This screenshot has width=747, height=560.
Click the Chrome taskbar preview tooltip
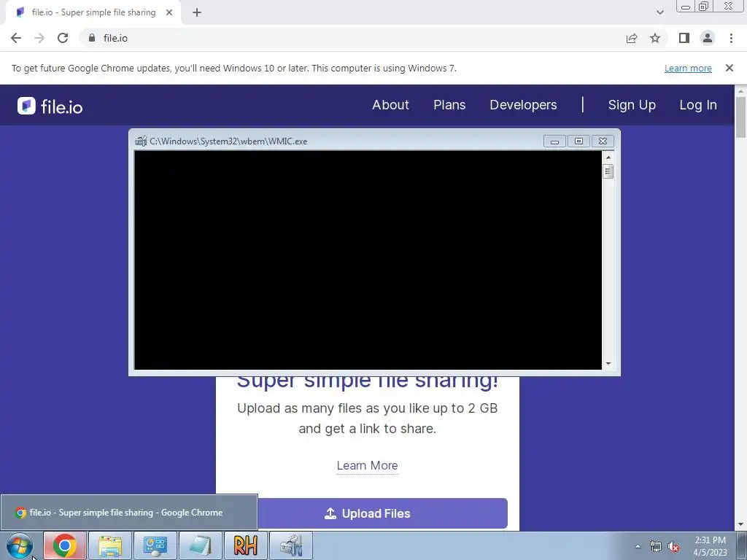pyautogui.click(x=128, y=513)
